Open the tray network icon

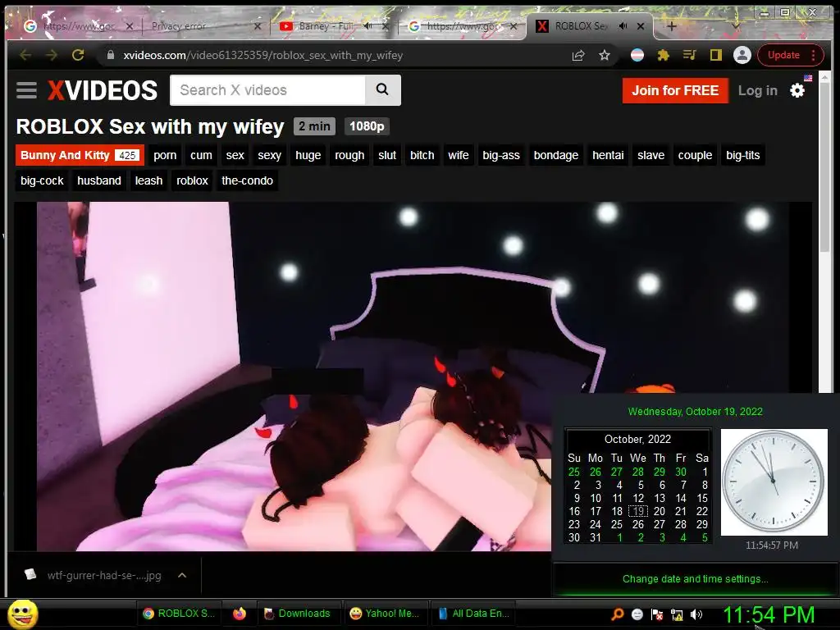[677, 614]
